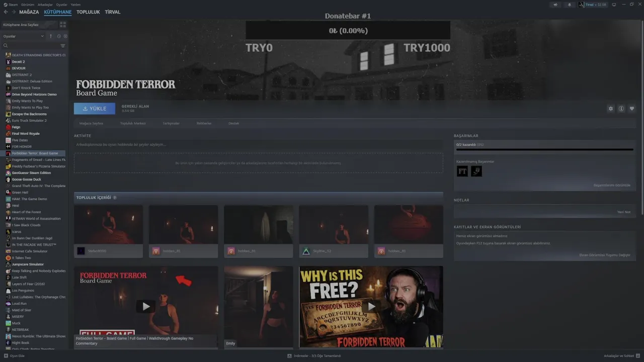Click the Arkadaşlar ve Sohbet label
The width and height of the screenshot is (644, 362).
619,356
